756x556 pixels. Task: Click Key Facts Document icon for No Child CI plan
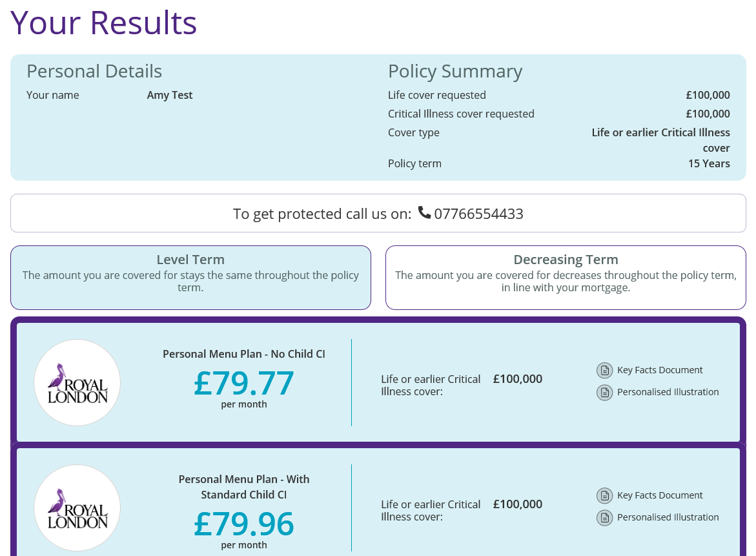tap(604, 370)
